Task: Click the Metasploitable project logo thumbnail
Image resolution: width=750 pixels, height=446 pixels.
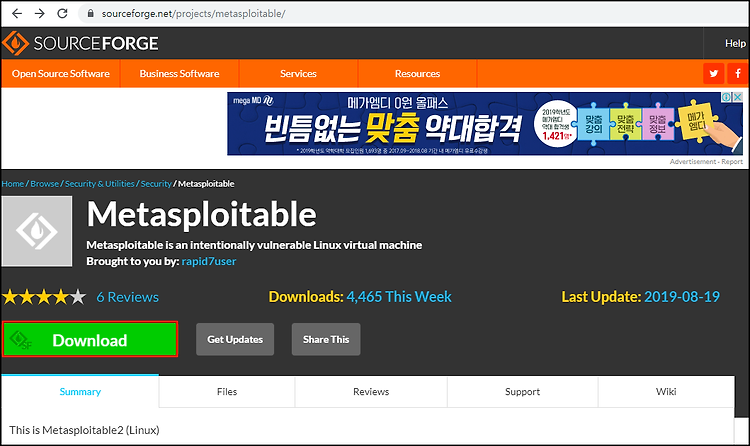Action: [x=37, y=231]
